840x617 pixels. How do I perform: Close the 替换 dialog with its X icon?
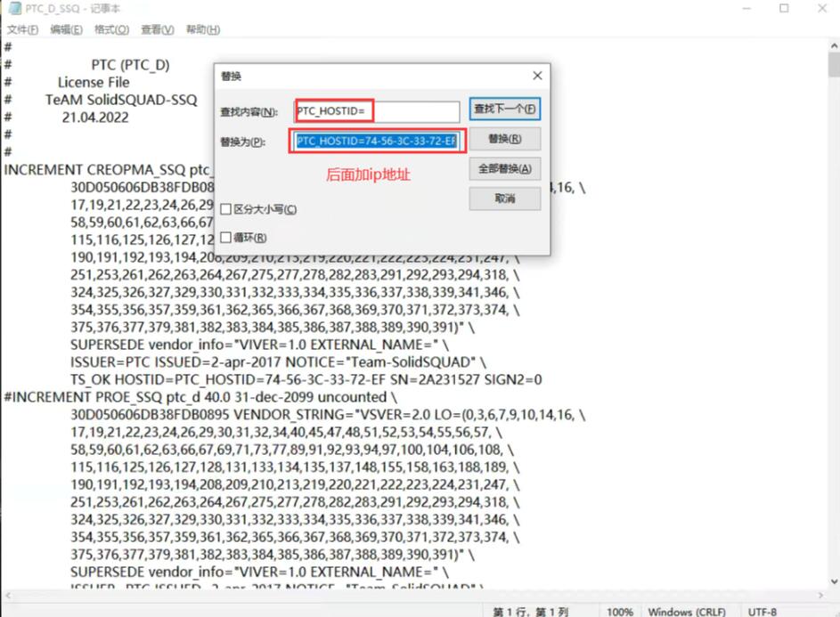tap(537, 76)
